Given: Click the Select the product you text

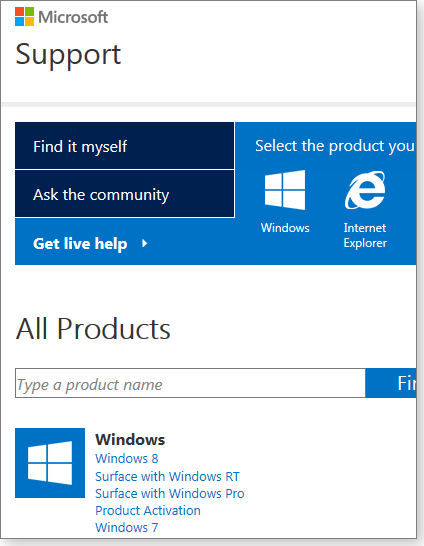Looking at the screenshot, I should [x=335, y=146].
